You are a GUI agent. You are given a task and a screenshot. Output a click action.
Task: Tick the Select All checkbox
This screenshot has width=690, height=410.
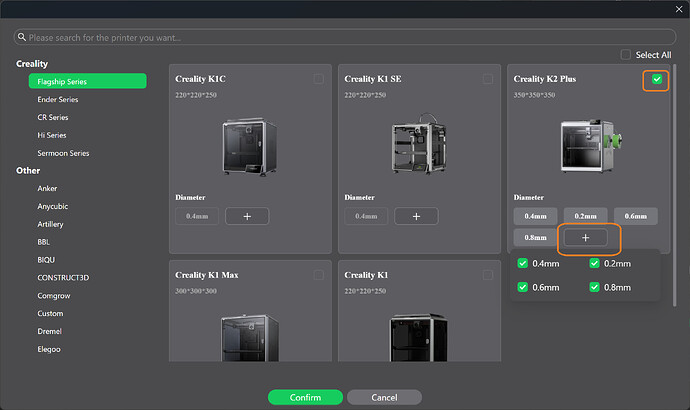(x=625, y=55)
